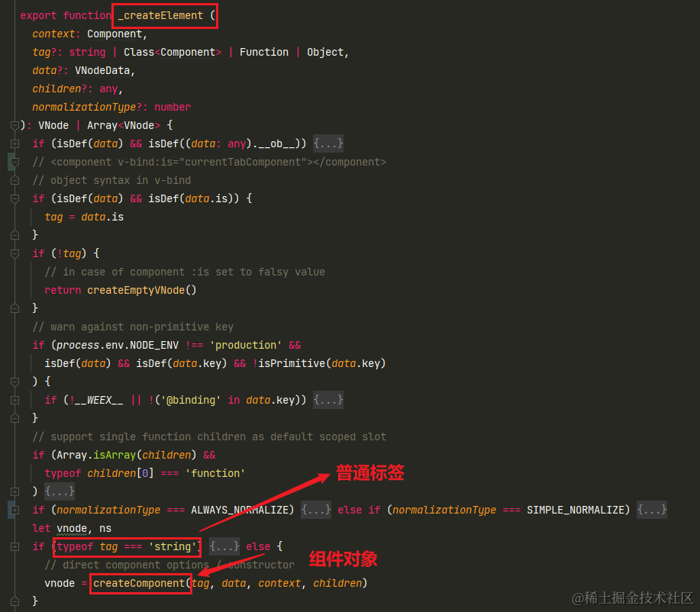Click 'Array<VNode>' return type
Screen dimensions: 700x612
[x=124, y=125]
